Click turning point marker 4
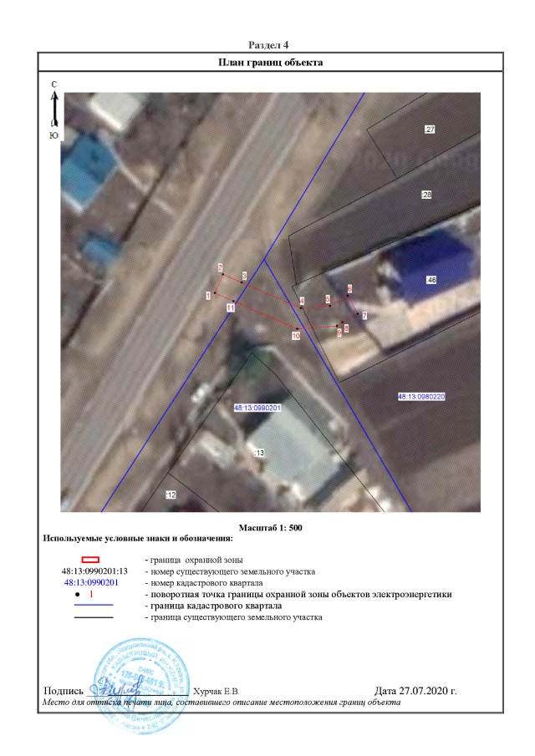 point(302,300)
